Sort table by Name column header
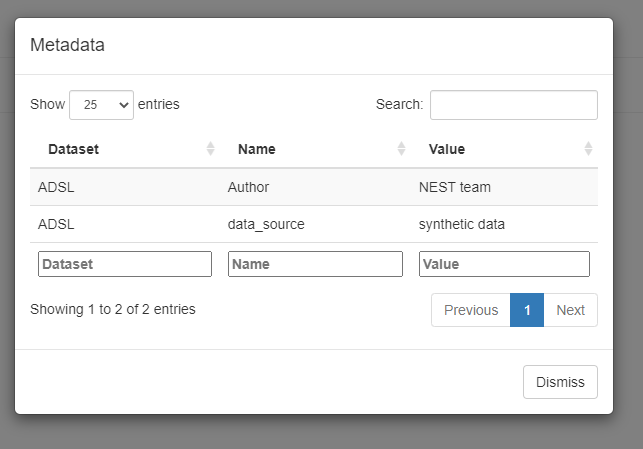 pos(257,149)
